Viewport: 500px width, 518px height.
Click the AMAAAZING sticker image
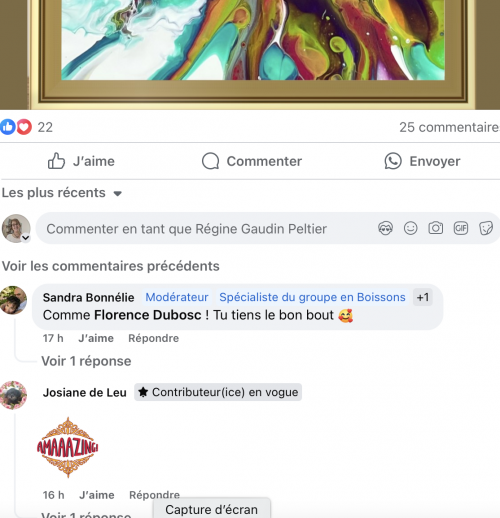pyautogui.click(x=68, y=447)
